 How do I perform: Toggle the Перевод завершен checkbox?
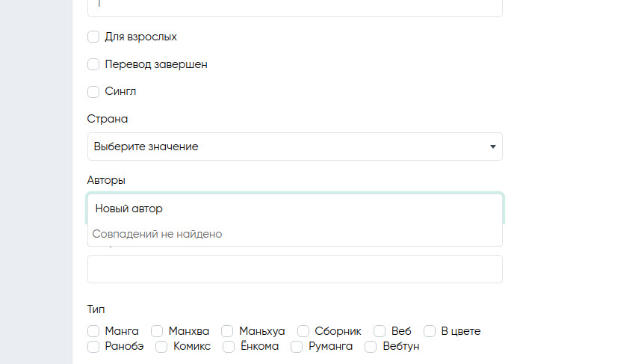click(x=93, y=64)
